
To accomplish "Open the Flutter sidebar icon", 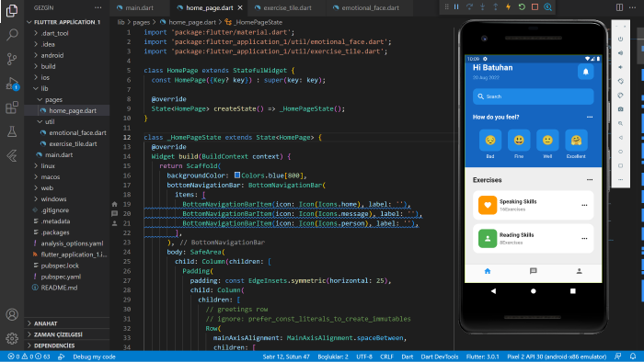I will click(12, 156).
